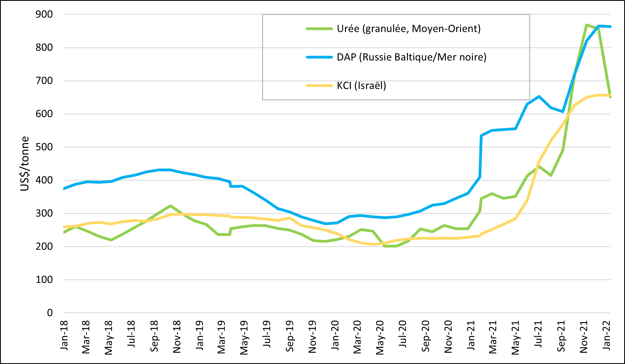Click the blue DAP line's sharp jump at Feb-21
This screenshot has height=364, width=625.
coord(481,156)
